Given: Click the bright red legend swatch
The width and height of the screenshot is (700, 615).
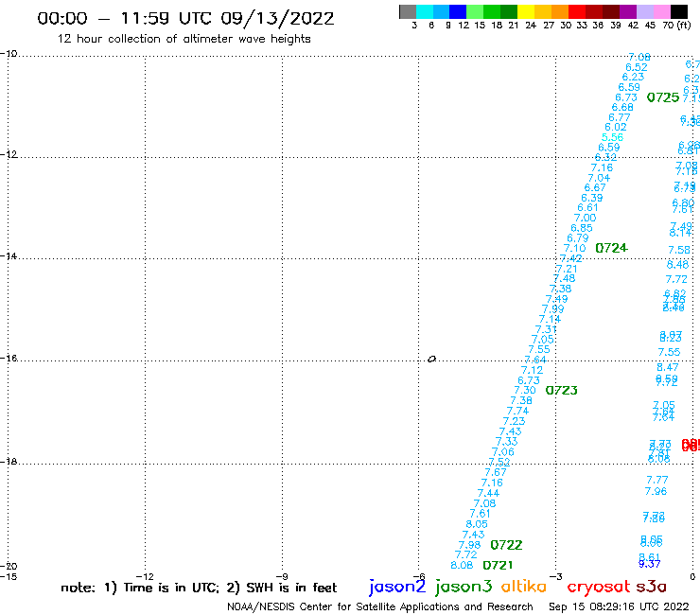Looking at the screenshot, I should point(577,11).
